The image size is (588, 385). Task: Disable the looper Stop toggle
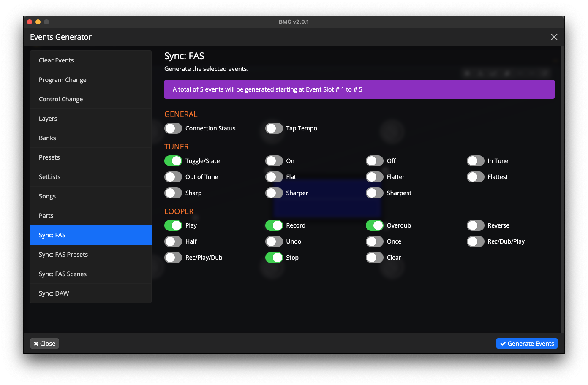coord(274,258)
